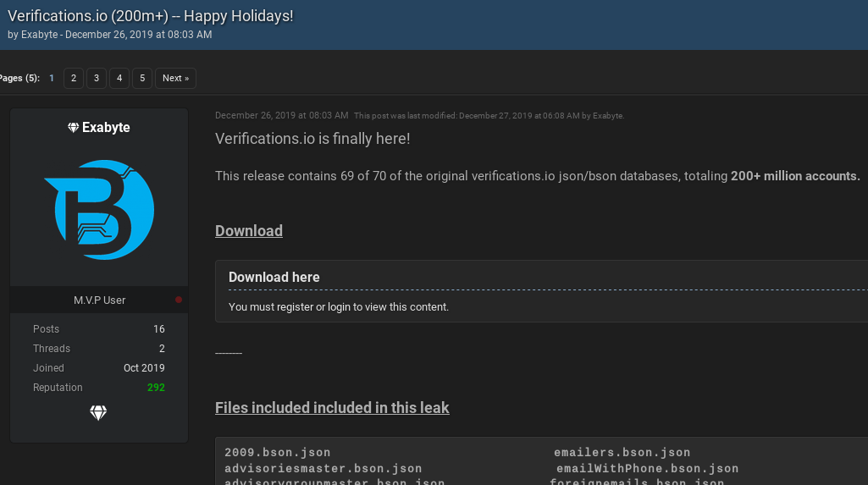The image size is (868, 485).
Task: Click author Exabyte in the thread header byline
Action: click(x=38, y=35)
